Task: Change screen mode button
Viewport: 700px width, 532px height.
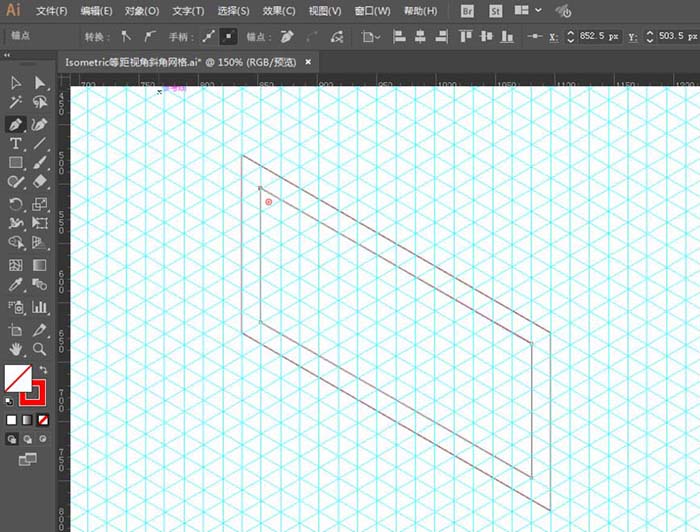Action: [x=28, y=459]
